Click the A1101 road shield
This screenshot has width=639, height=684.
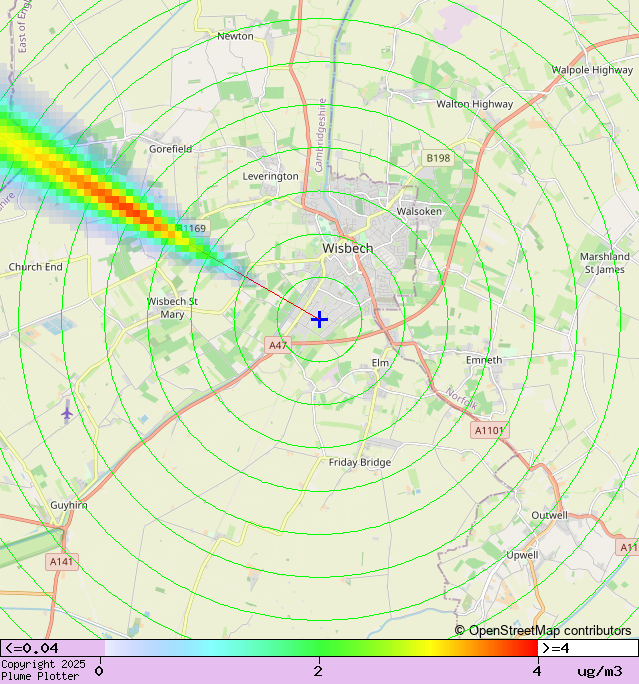(489, 431)
